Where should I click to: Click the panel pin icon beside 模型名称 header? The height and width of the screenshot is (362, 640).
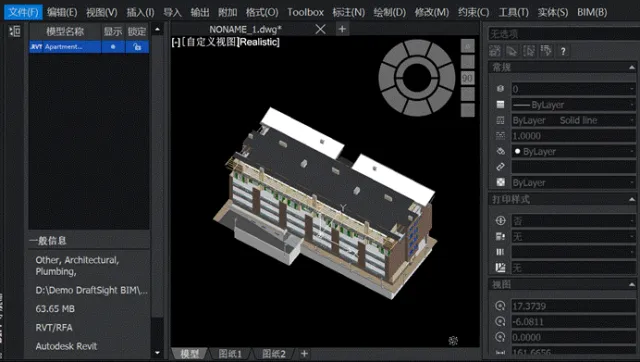15,31
